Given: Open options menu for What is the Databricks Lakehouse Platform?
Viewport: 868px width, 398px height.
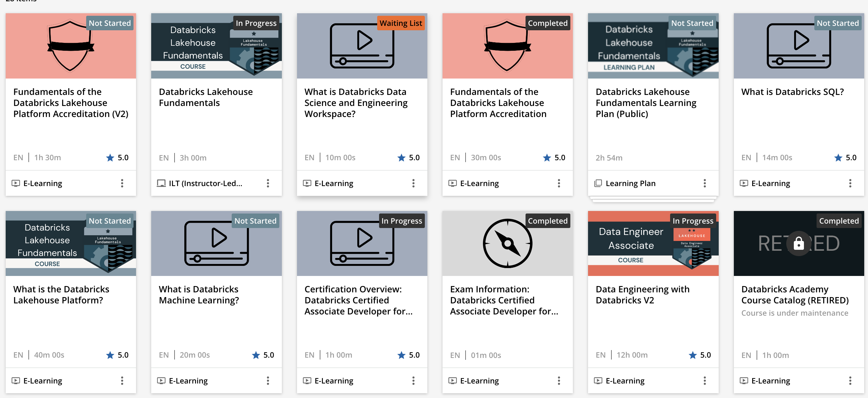Looking at the screenshot, I should pyautogui.click(x=122, y=380).
